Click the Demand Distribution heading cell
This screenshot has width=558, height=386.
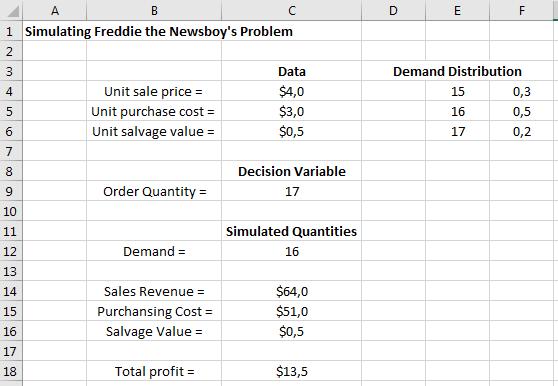457,72
